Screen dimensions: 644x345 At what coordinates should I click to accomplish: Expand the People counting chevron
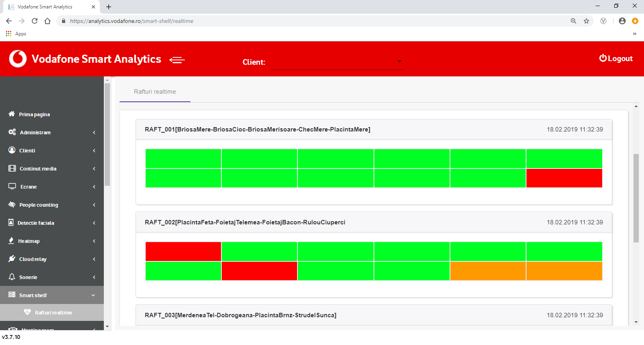pos(94,205)
